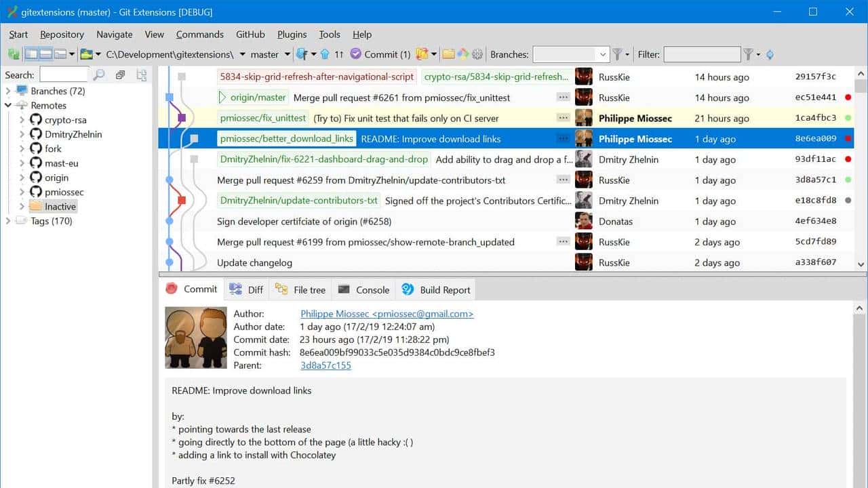The height and width of the screenshot is (488, 868).
Task: Toggle the left panel layout button
Action: pos(31,54)
